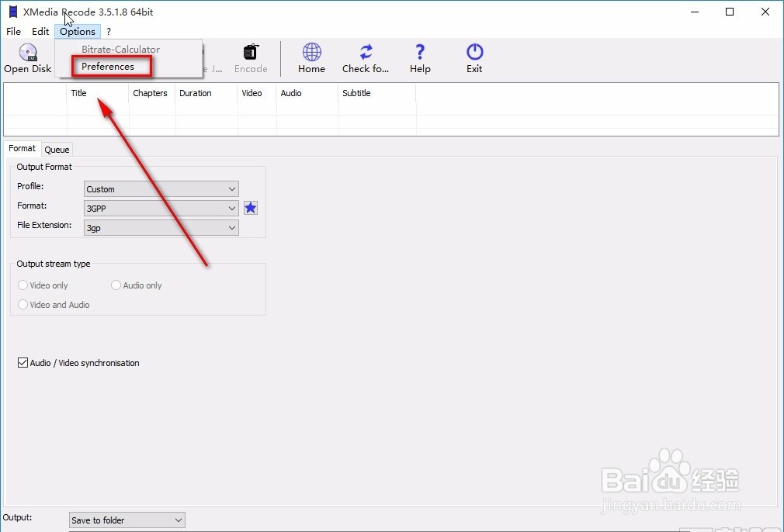Choose Preferences from the Options menu
Viewport: 784px width, 532px height.
click(107, 67)
